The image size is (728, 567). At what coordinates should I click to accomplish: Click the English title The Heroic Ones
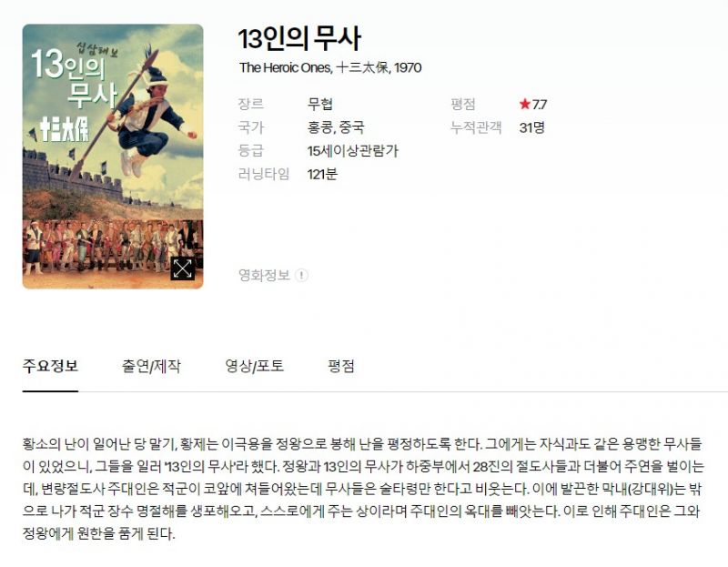285,67
